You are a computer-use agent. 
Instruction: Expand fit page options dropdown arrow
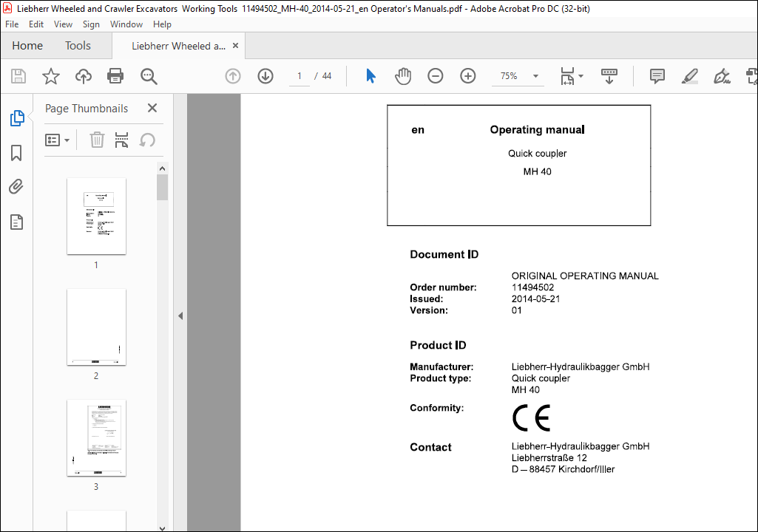click(x=581, y=76)
